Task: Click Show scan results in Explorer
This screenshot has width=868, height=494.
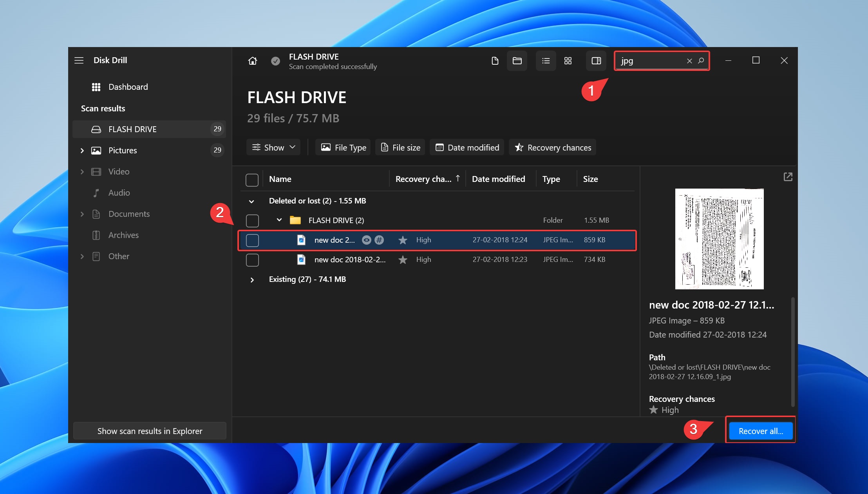Action: 150,431
